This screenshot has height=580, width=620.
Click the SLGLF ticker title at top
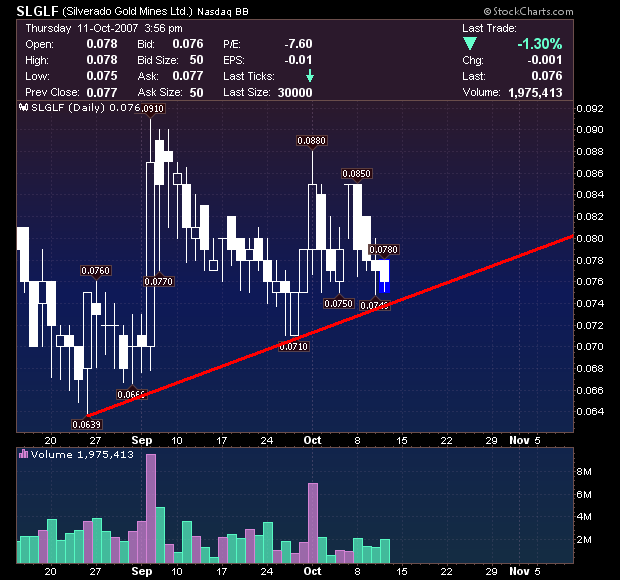pos(38,11)
